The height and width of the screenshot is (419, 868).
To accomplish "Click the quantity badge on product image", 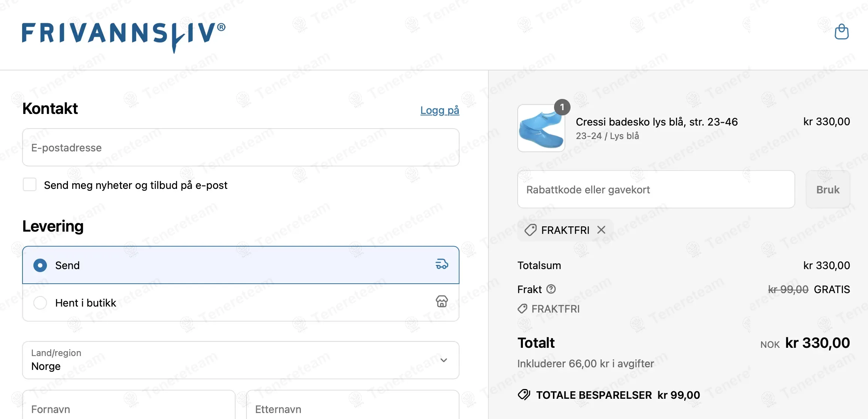I will pyautogui.click(x=562, y=107).
